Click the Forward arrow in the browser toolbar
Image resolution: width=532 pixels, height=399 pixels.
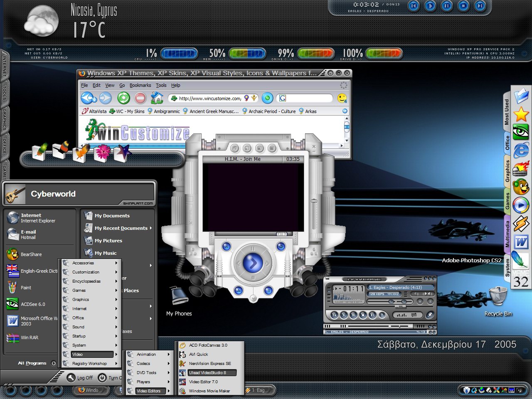coord(106,98)
